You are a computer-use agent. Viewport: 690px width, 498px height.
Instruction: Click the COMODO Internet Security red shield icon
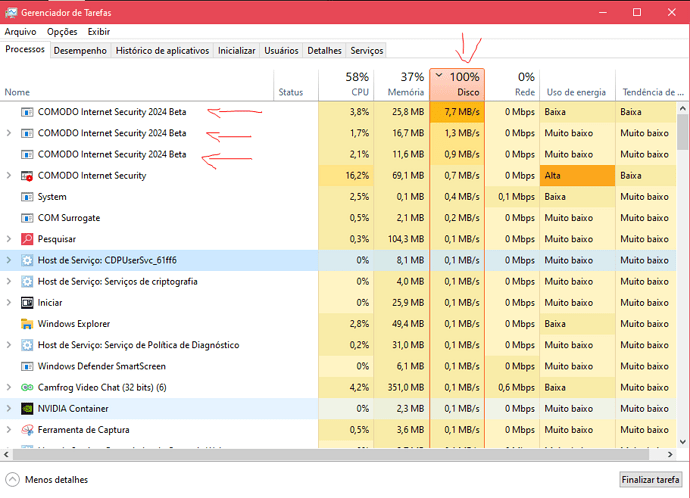coord(27,176)
